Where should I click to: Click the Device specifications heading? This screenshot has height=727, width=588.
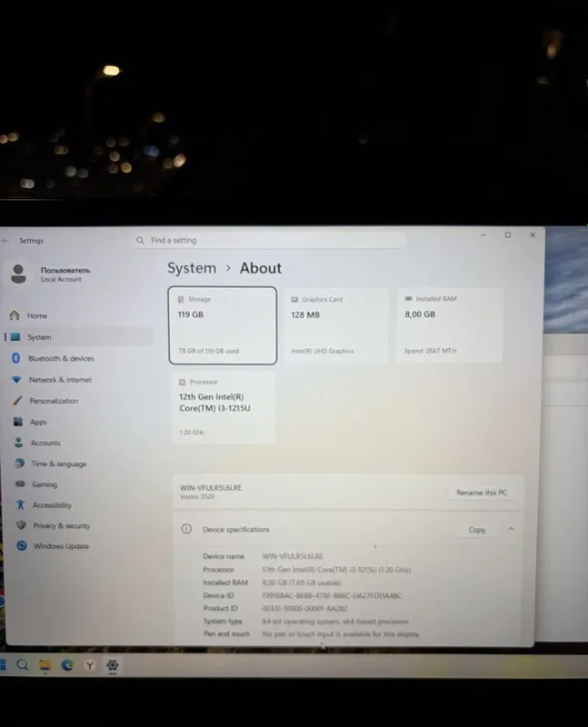click(x=236, y=529)
